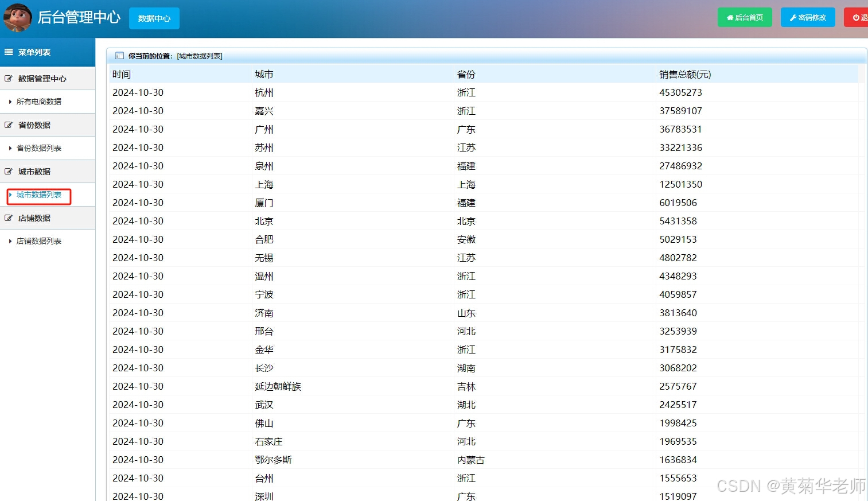This screenshot has height=501, width=868.
Task: Click the cartoon avatar logo
Action: tap(17, 18)
